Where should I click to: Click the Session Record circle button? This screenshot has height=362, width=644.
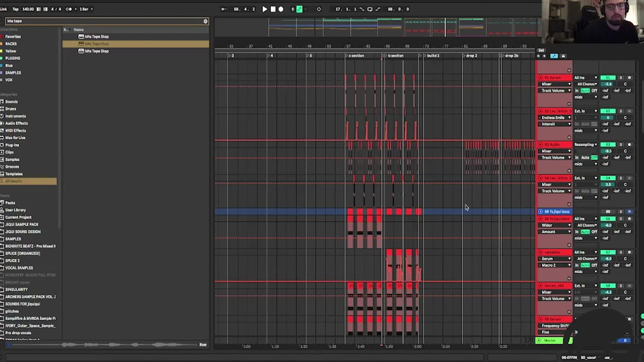click(x=319, y=9)
